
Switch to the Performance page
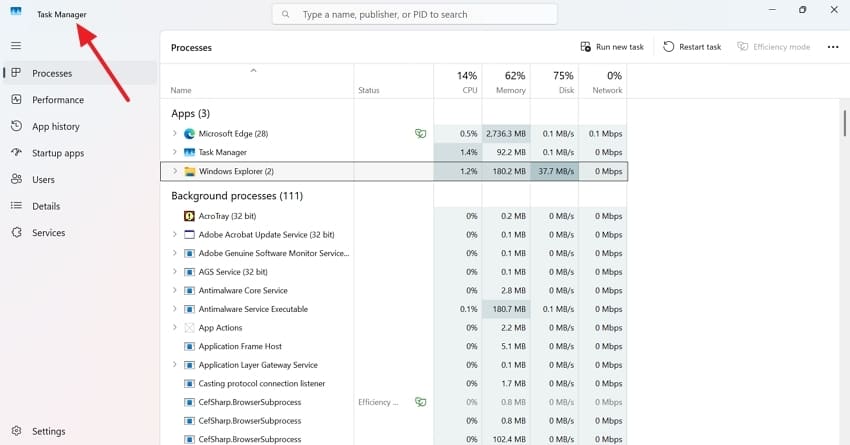tap(80, 100)
